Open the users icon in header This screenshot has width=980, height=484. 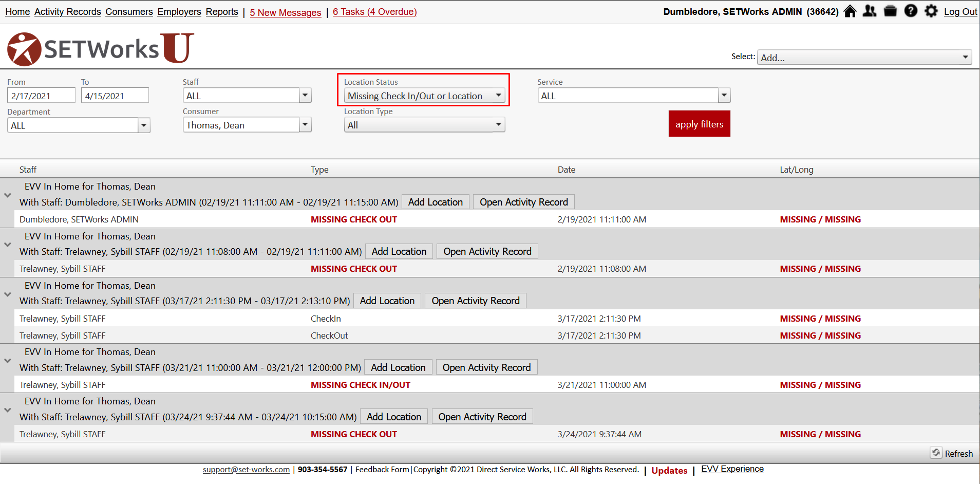click(x=870, y=11)
